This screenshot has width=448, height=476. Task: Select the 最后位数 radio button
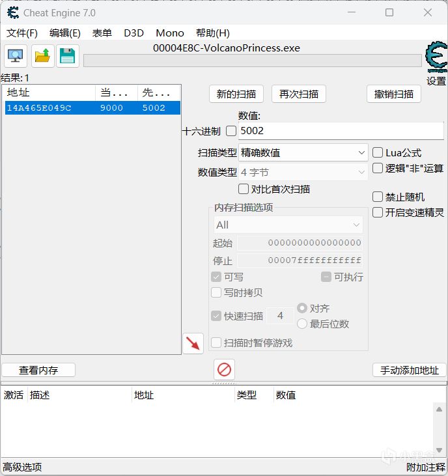pos(302,324)
